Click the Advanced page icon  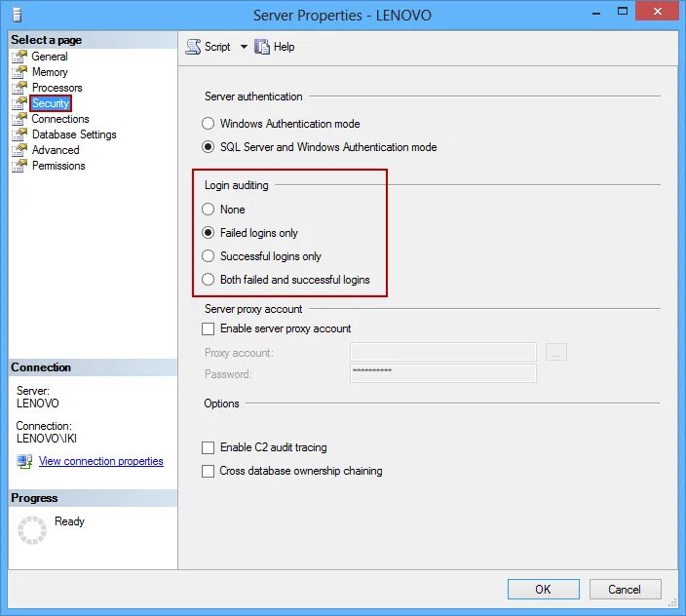pos(19,150)
